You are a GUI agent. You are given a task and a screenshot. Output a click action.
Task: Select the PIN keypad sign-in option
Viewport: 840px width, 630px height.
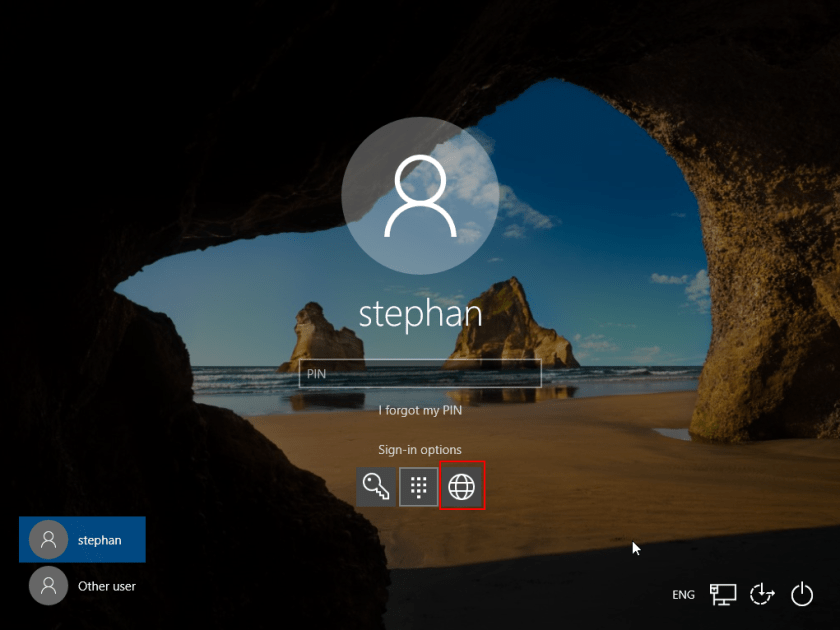(418, 487)
